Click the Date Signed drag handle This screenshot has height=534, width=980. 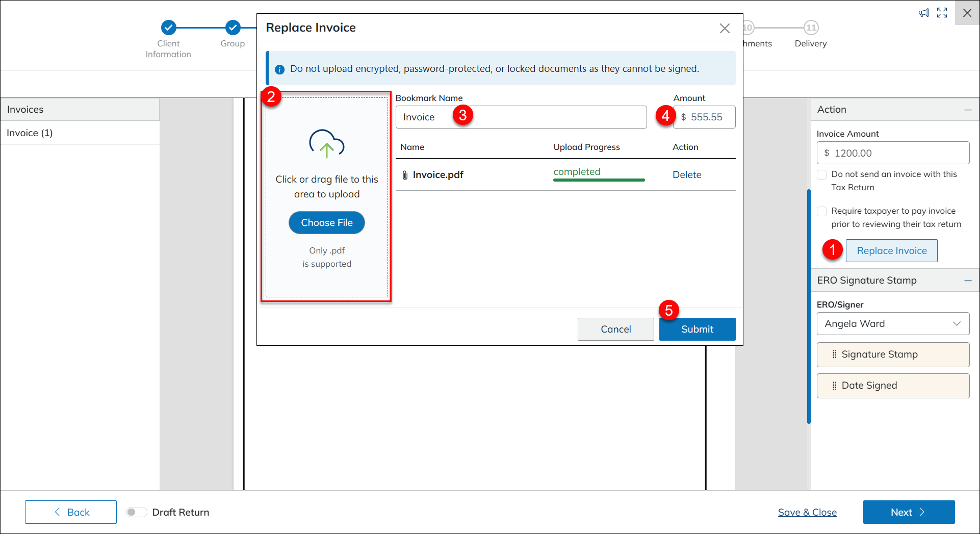pos(834,386)
